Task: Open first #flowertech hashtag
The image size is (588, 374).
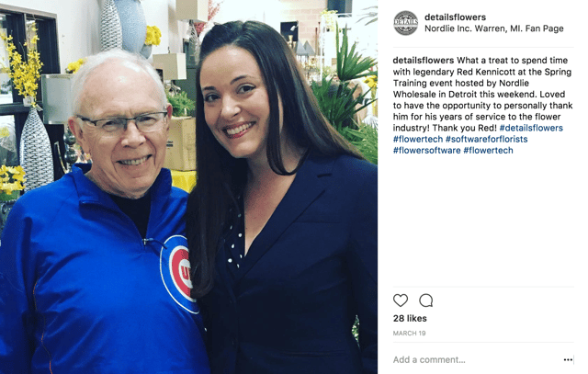Action: [418, 139]
